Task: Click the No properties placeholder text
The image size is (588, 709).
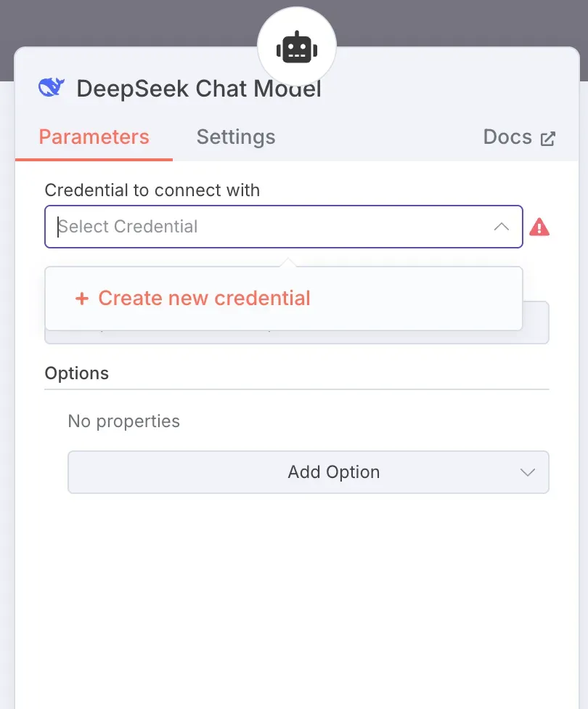Action: tap(124, 421)
